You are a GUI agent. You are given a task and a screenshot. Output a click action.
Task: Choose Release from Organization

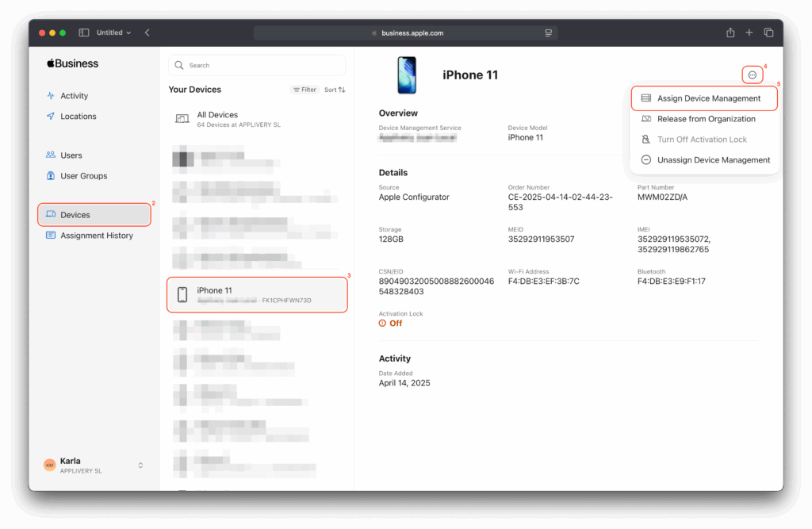coord(706,119)
